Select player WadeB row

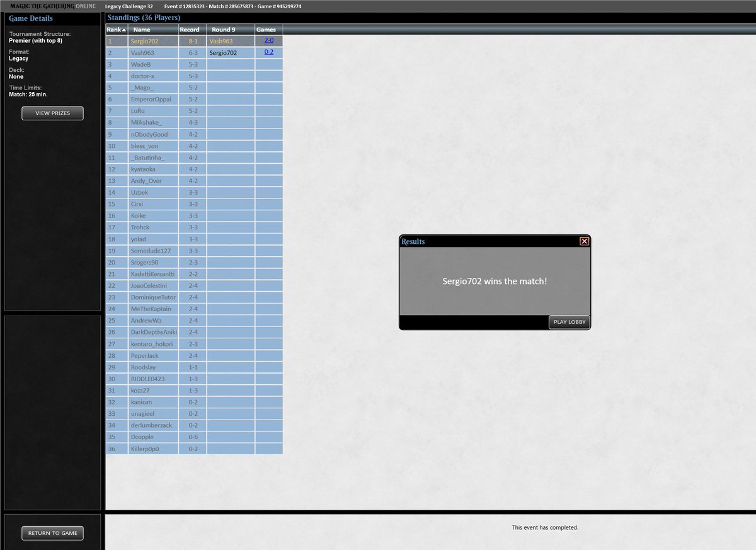click(x=194, y=64)
